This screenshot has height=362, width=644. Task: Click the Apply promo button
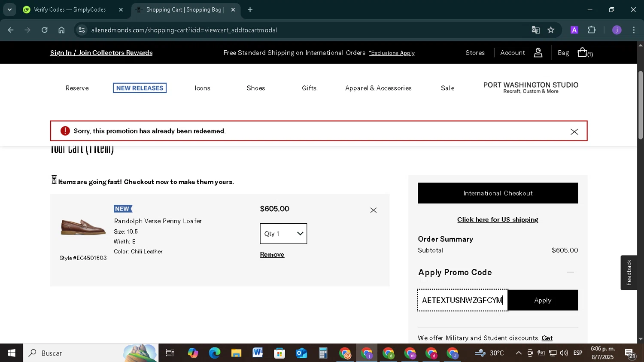tap(543, 300)
